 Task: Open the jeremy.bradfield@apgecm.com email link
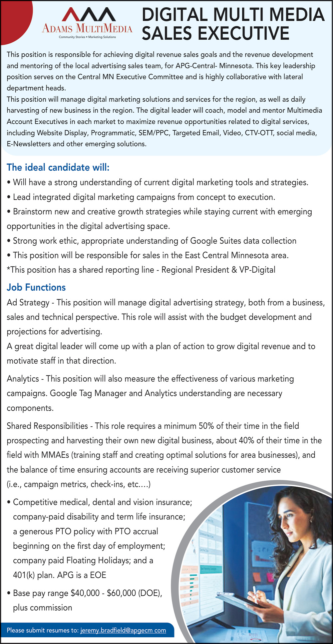[x=123, y=630]
